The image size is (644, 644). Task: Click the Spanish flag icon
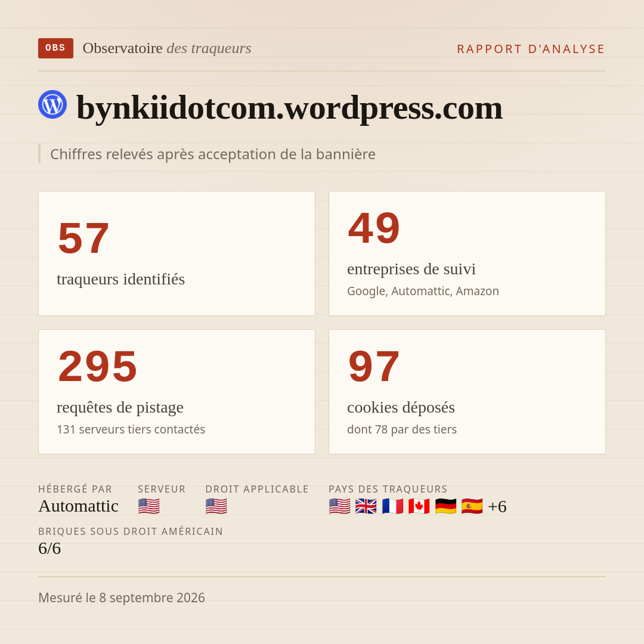tap(472, 506)
